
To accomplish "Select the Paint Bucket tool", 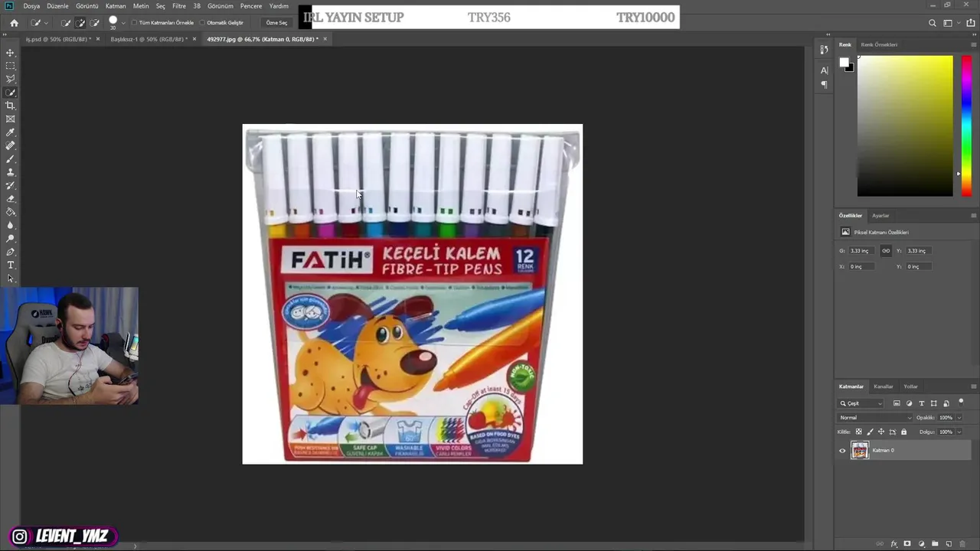I will 11,212.
